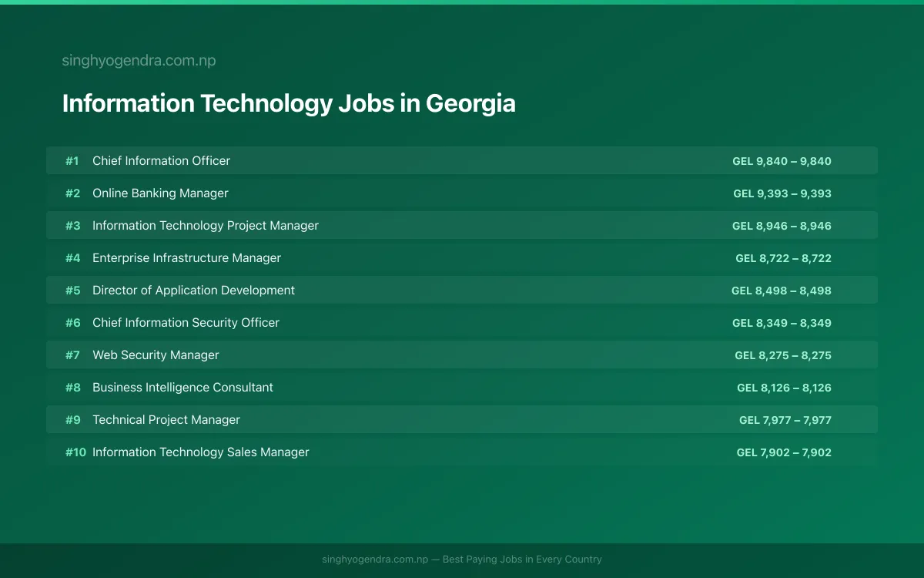
Task: Click Chief Information Security Officer title
Action: (186, 323)
